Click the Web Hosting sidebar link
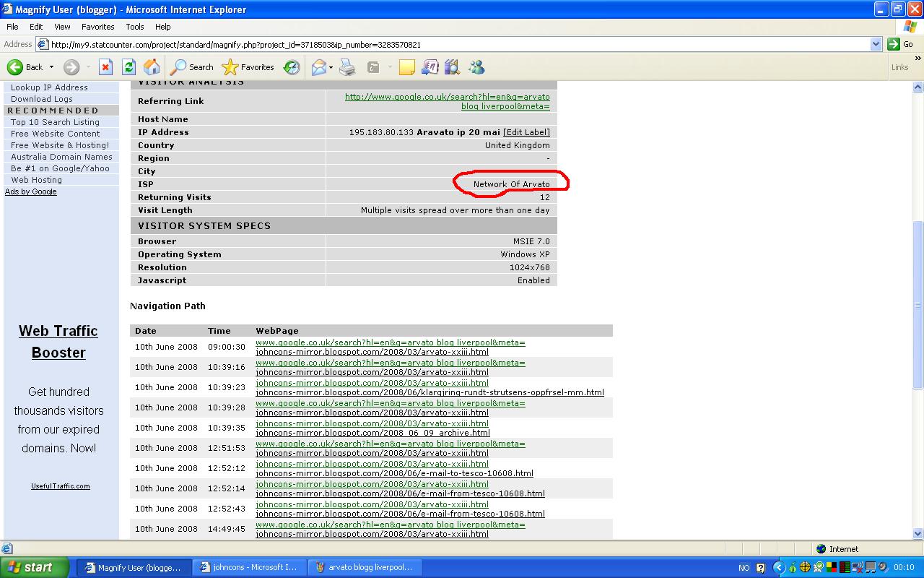 point(36,180)
